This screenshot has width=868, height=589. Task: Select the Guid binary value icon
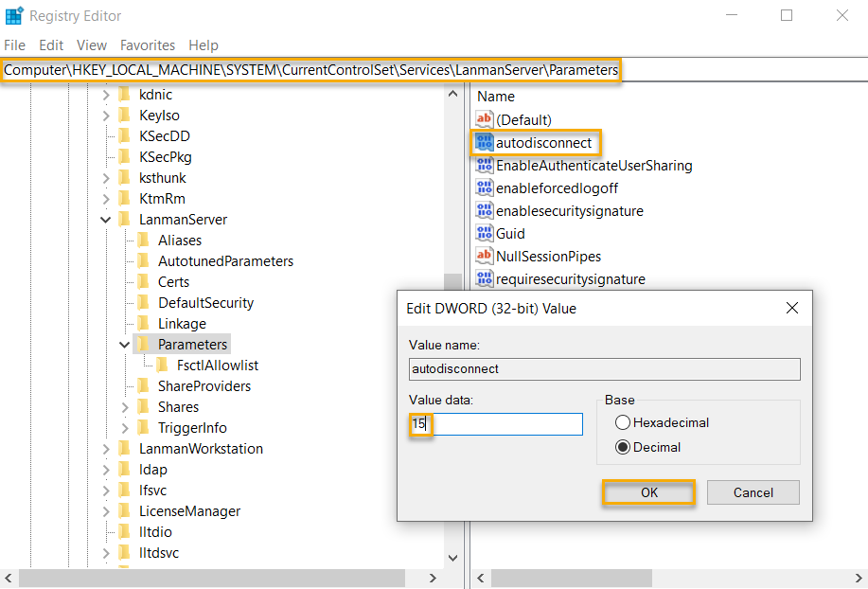(485, 234)
